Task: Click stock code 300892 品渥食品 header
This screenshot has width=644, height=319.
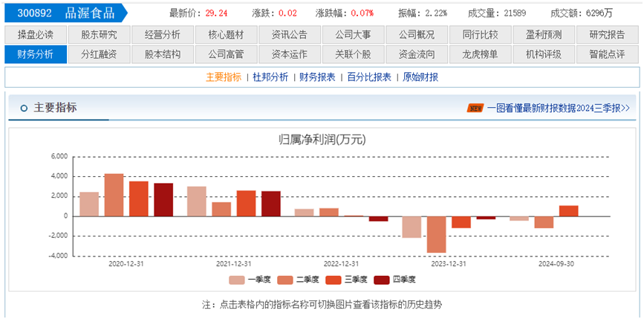Action: pos(65,13)
